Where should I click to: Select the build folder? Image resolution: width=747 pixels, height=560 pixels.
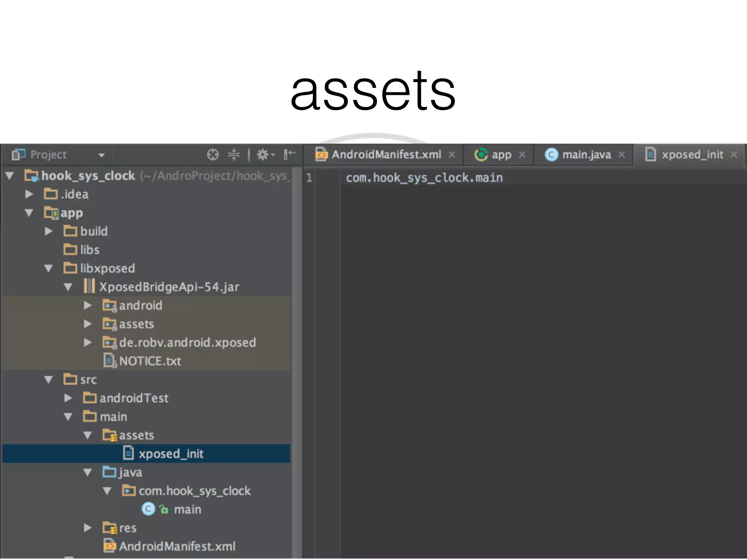click(94, 231)
